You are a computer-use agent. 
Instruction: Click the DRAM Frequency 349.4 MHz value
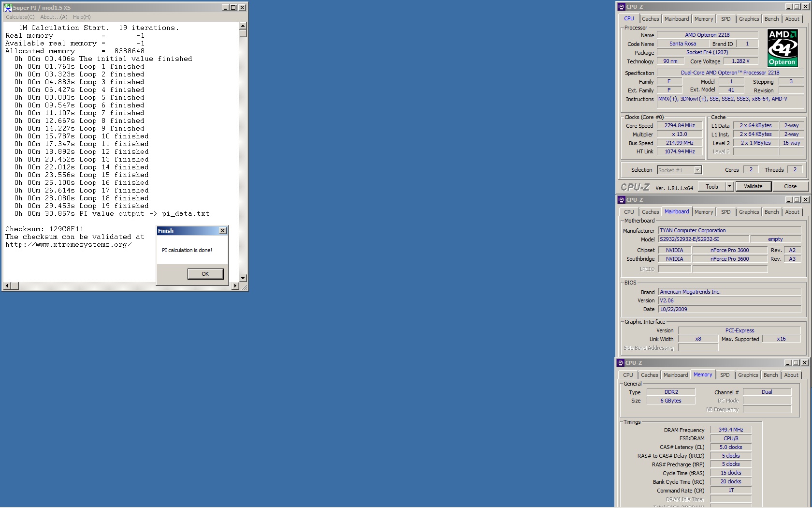pyautogui.click(x=731, y=430)
